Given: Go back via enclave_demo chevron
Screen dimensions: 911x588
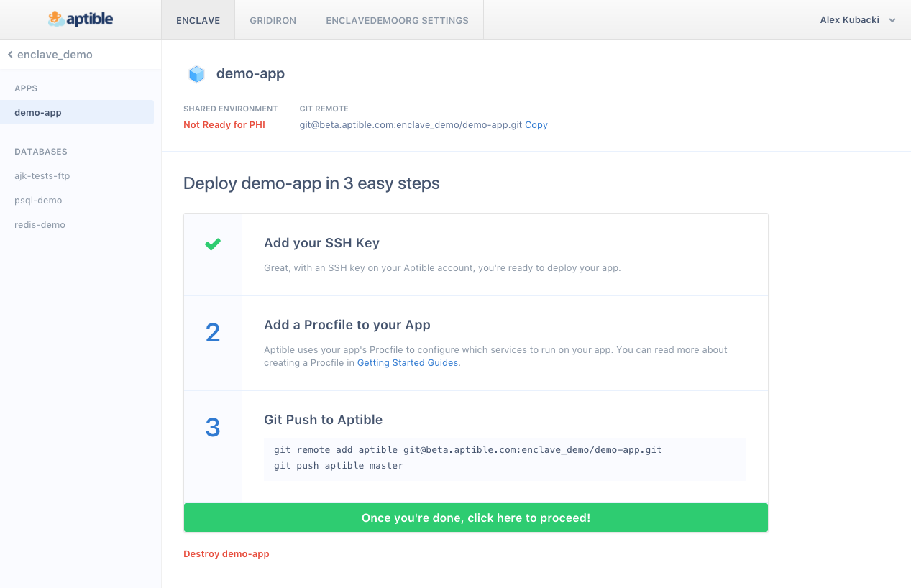Looking at the screenshot, I should (x=10, y=55).
